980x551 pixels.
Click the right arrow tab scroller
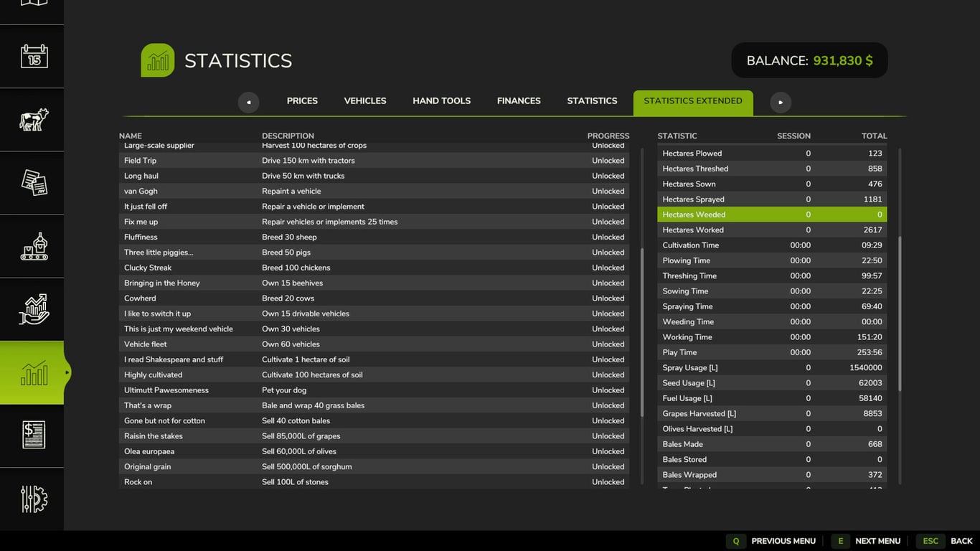(781, 102)
